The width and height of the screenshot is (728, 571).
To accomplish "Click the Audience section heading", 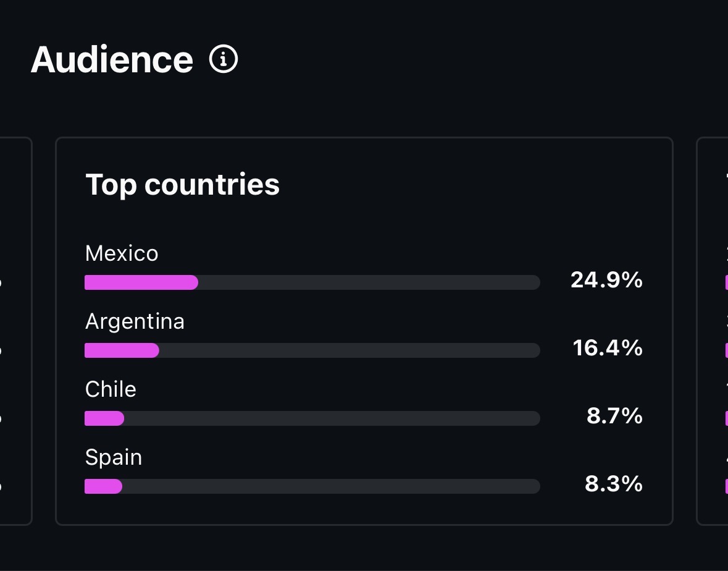I will click(112, 59).
